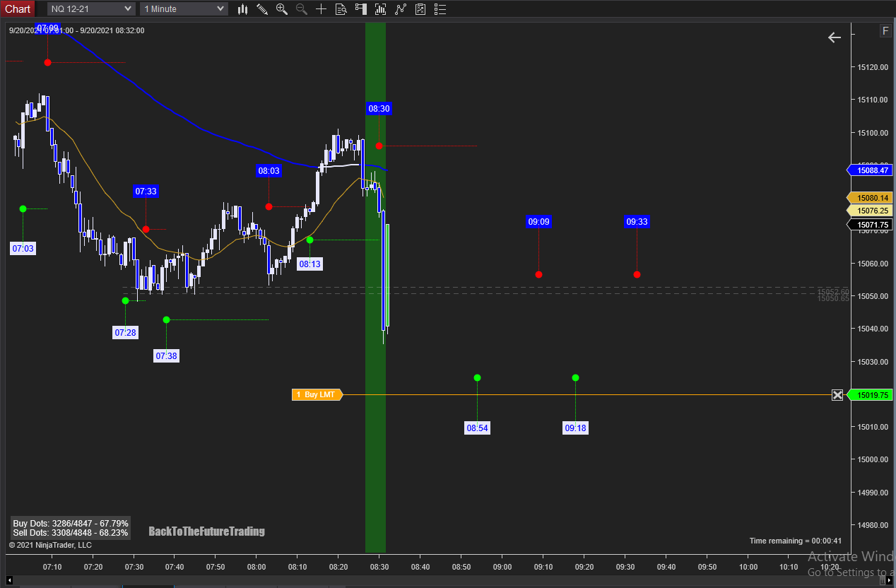
Task: Cancel the Buy LMT order with X
Action: tap(837, 395)
